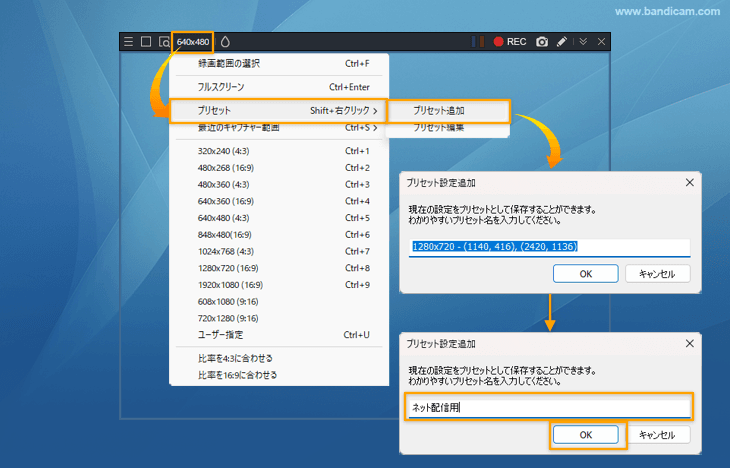Open the Bandicam hamburger menu icon
The height and width of the screenshot is (468, 730).
click(128, 42)
